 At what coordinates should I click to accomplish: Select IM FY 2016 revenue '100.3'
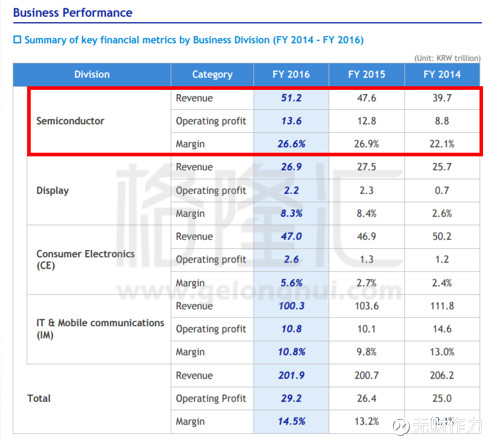coord(292,306)
